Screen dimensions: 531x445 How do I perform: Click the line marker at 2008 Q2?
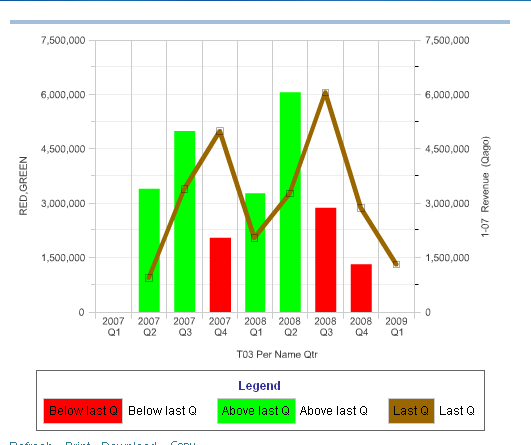point(290,193)
